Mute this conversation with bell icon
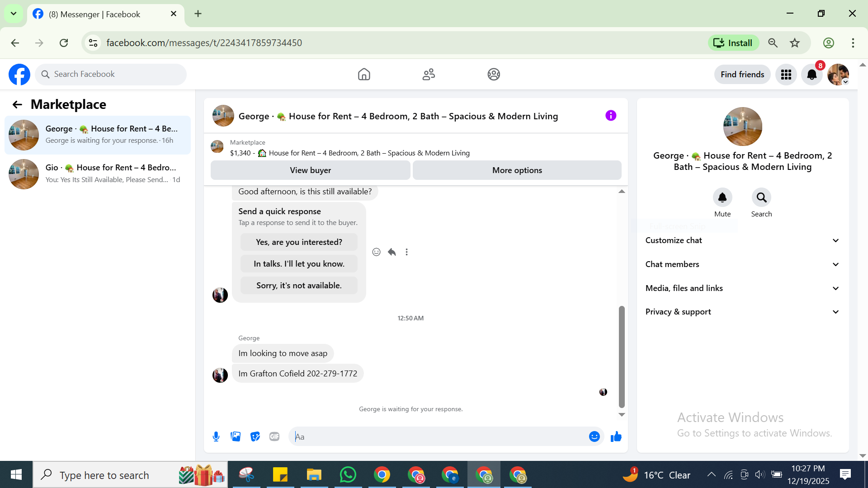Image resolution: width=868 pixels, height=488 pixels. tap(722, 197)
